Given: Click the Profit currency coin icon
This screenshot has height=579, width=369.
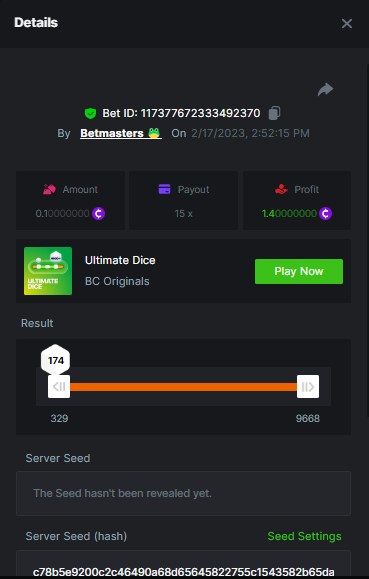Looking at the screenshot, I should pyautogui.click(x=325, y=213).
